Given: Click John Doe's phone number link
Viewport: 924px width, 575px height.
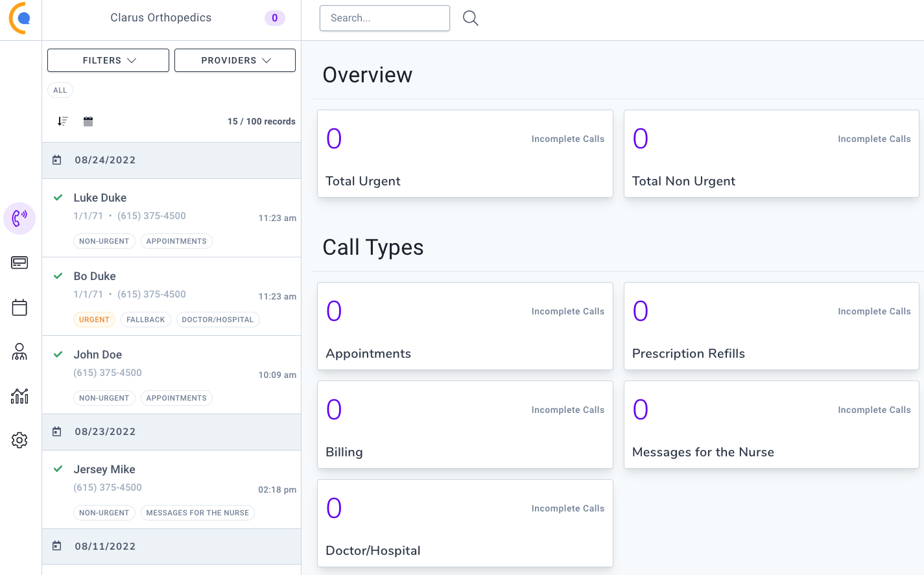Looking at the screenshot, I should [x=108, y=372].
